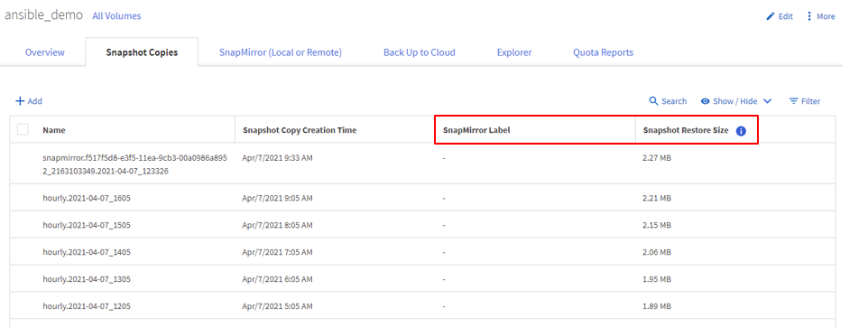Follow the All Volumes link

tap(116, 16)
